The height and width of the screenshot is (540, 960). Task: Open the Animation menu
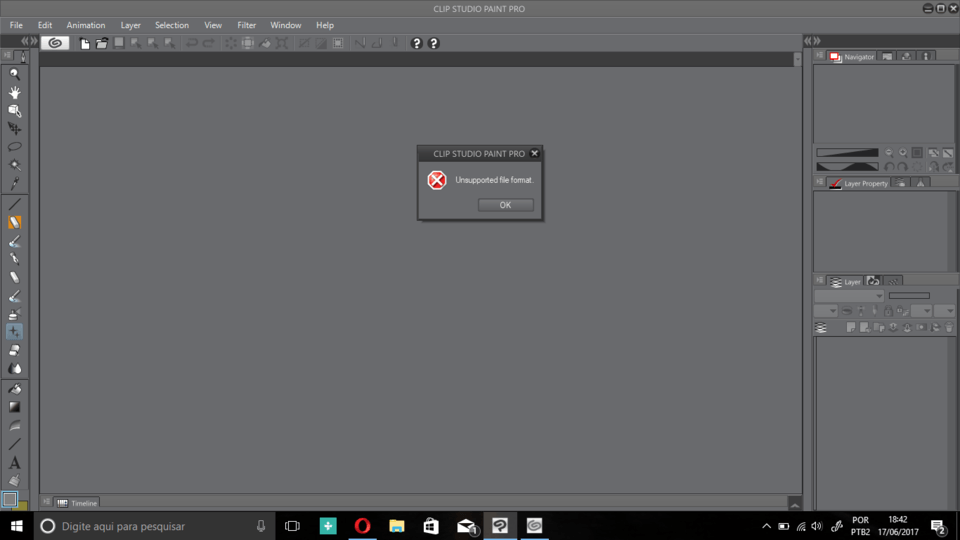[86, 25]
